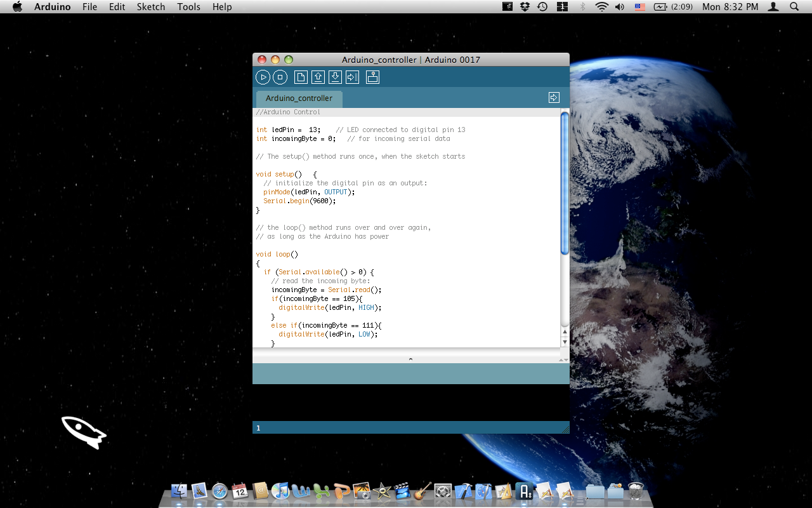
Task: Click the Dropbox menu bar icon
Action: tap(525, 7)
